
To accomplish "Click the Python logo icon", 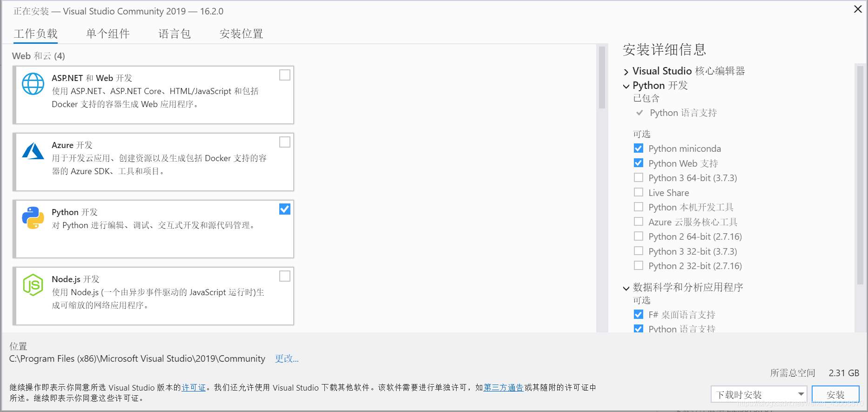I will [x=33, y=218].
